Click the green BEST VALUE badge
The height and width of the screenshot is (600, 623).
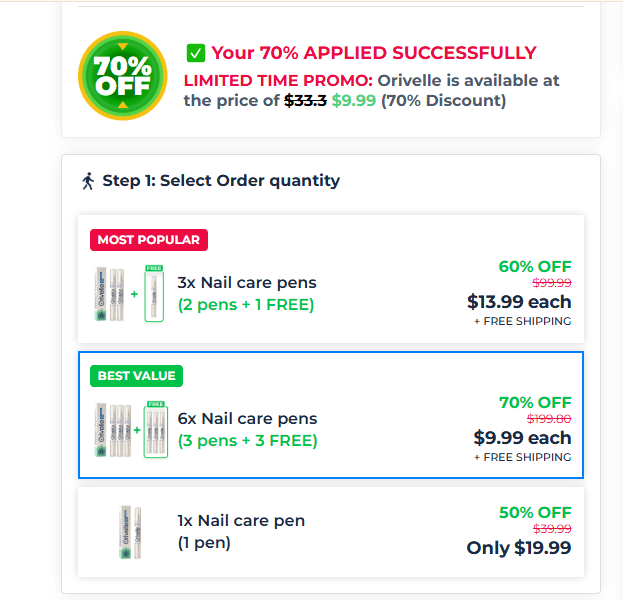point(136,376)
